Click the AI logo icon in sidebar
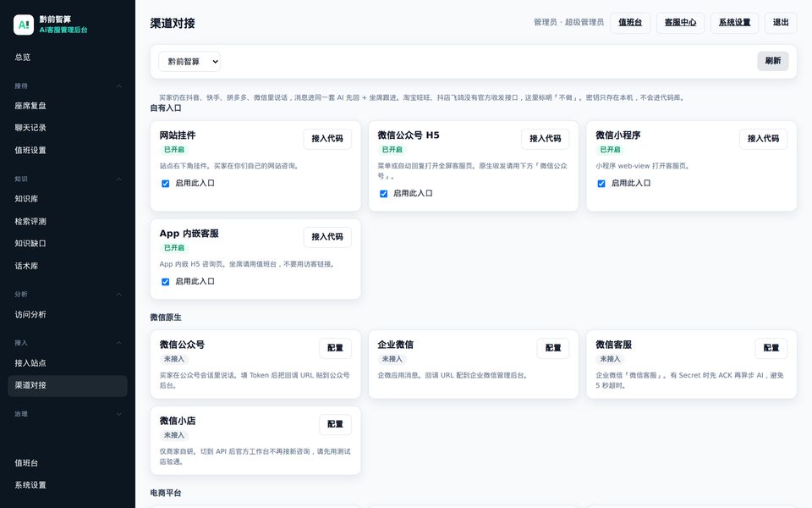The width and height of the screenshot is (812, 508). (24, 25)
